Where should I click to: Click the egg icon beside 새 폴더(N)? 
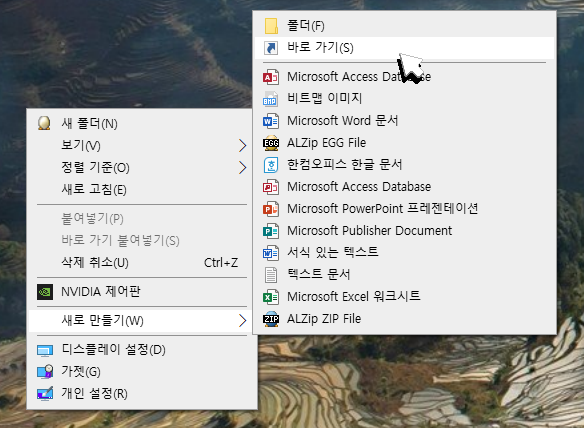[x=44, y=123]
